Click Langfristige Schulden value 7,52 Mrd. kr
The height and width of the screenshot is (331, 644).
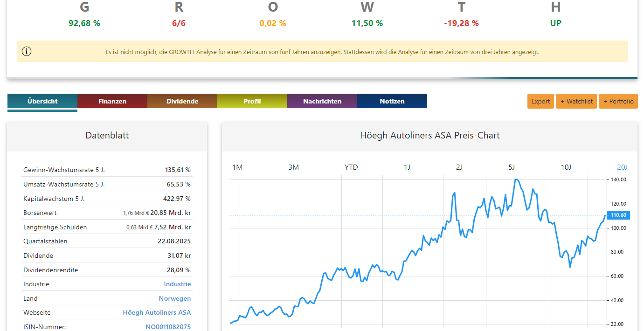[x=172, y=227]
